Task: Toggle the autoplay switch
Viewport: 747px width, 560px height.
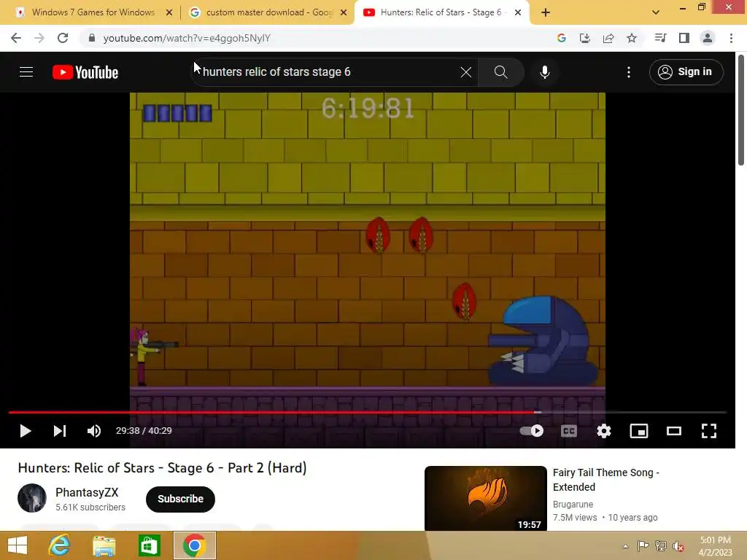Action: click(x=532, y=431)
